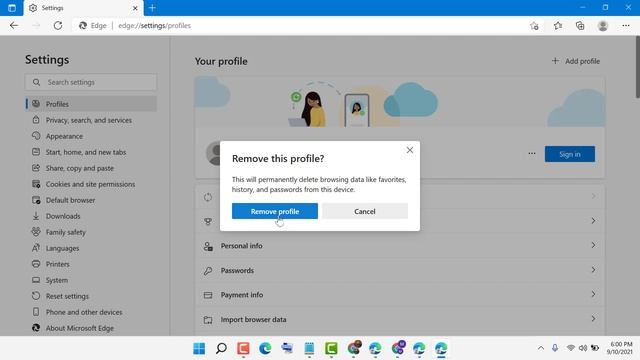Viewport: 640px width, 360px height.
Task: Open About Microsoft Edge
Action: [x=80, y=328]
